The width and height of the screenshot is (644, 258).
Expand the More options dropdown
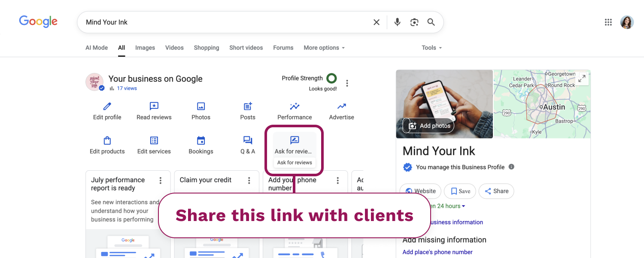[324, 48]
